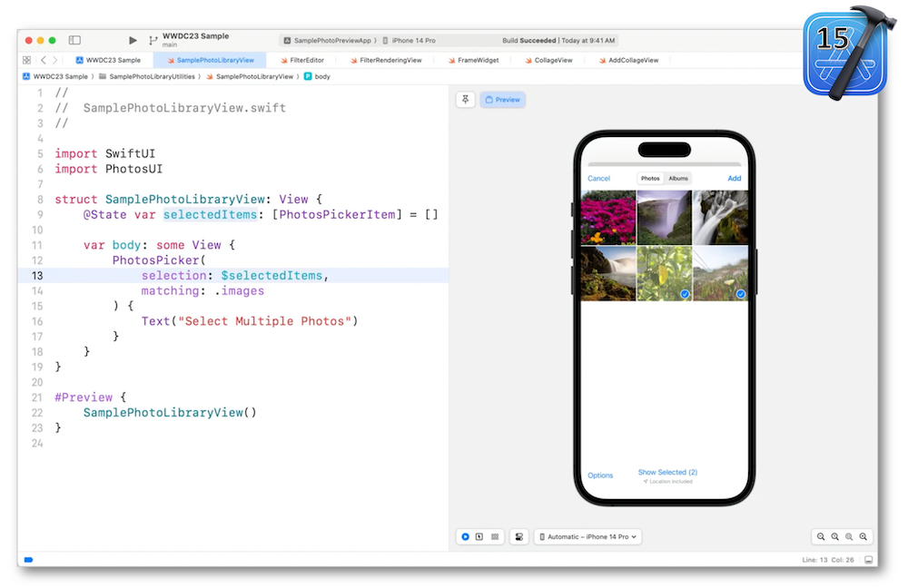This screenshot has height=588, width=908.
Task: Click the #Preview macro on line 21
Action: 84,397
